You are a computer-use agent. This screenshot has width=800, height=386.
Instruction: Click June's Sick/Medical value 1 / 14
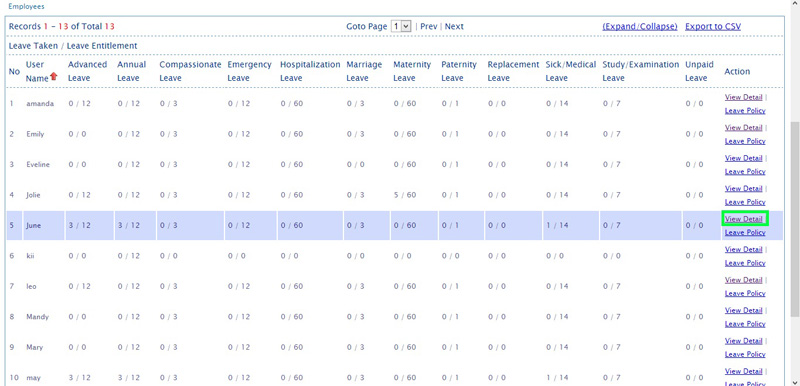click(557, 225)
